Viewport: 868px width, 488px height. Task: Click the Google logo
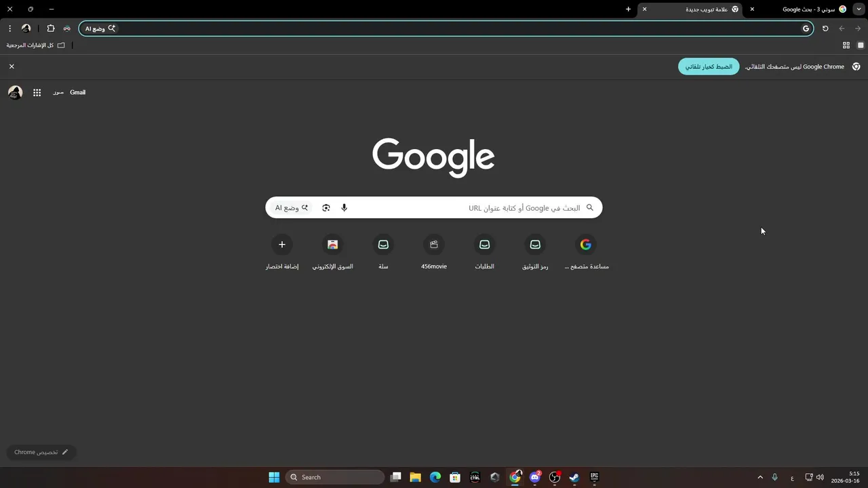433,157
